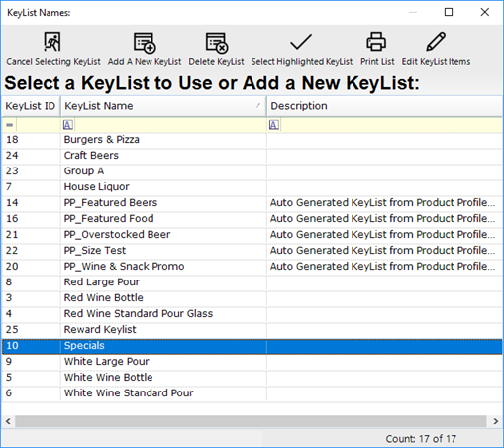
Task: Select the Red Wine Bottle row
Action: [x=252, y=298]
